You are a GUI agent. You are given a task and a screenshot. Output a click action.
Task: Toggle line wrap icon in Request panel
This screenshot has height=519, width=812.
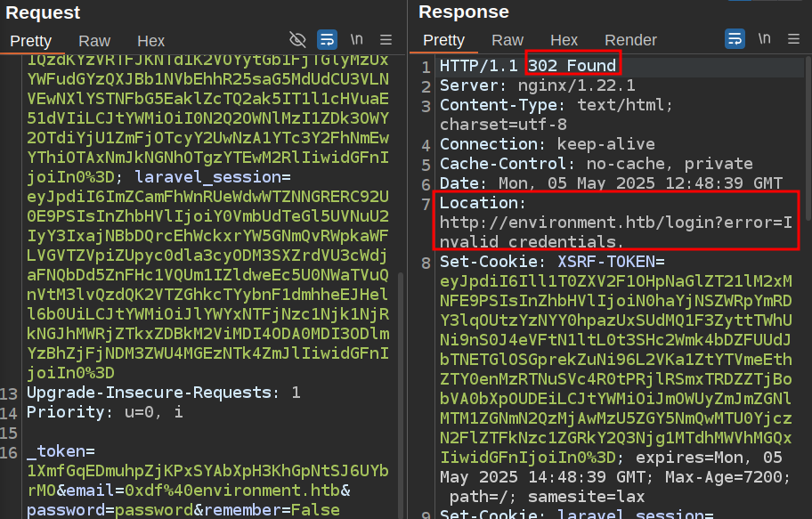tap(327, 39)
